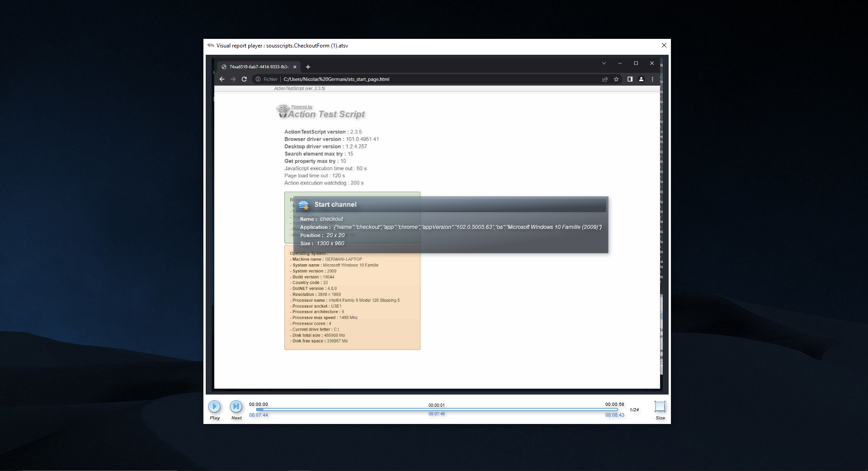Click the Play button in the report player
Screen dimensions: 868x471
click(x=214, y=406)
